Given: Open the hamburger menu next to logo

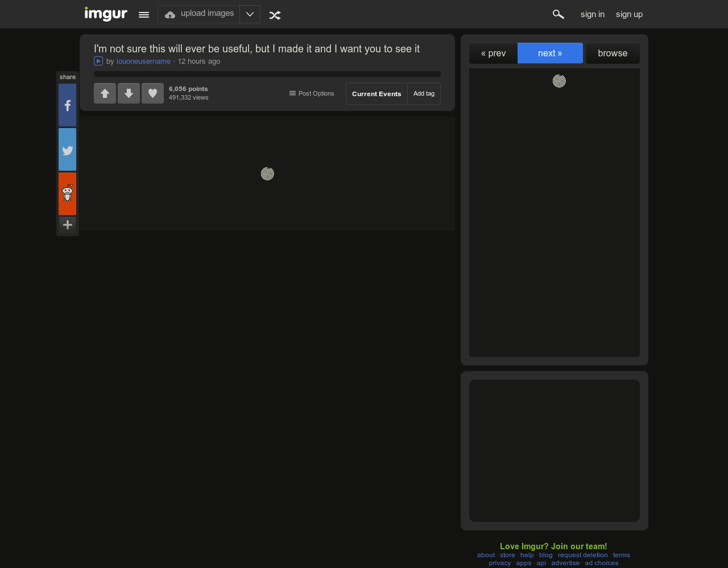Looking at the screenshot, I should tap(144, 15).
